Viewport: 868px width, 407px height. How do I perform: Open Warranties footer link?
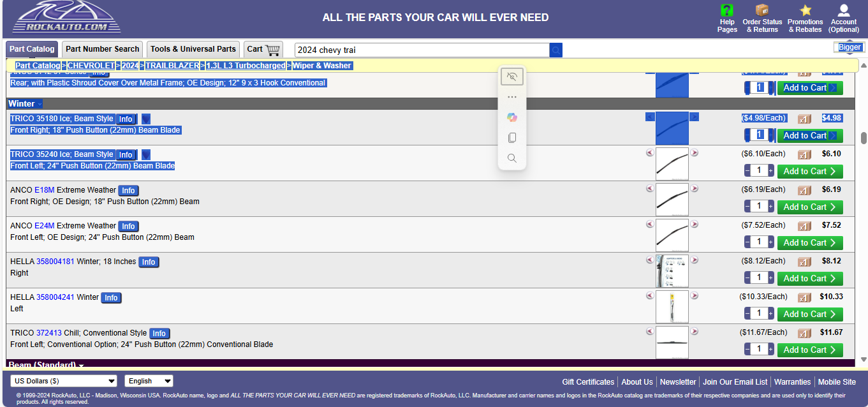(x=792, y=382)
